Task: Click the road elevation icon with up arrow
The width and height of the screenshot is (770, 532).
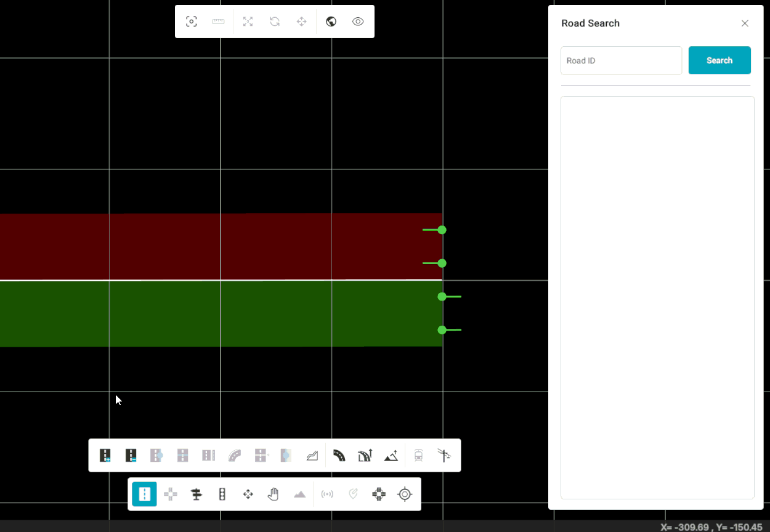Action: pos(365,456)
